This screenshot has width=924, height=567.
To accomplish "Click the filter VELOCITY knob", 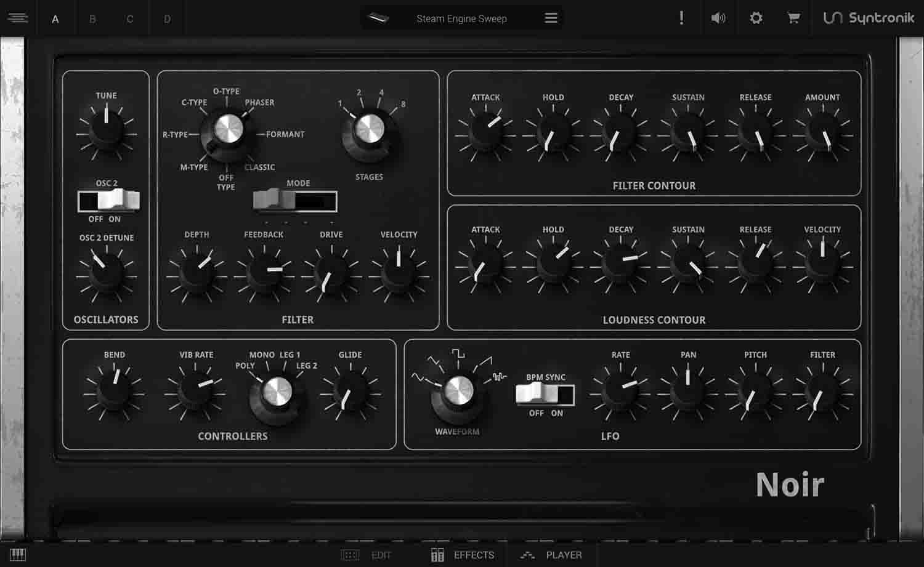I will (x=399, y=273).
